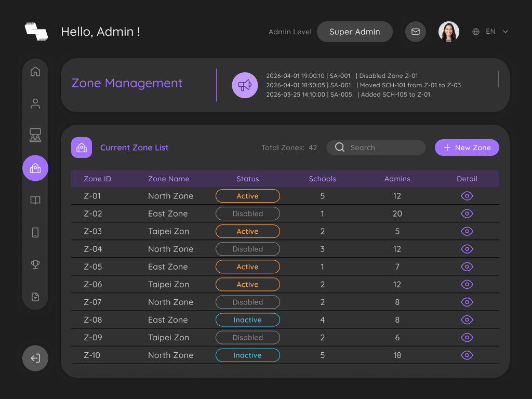Click the Inactive status of Z-08

[248, 320]
